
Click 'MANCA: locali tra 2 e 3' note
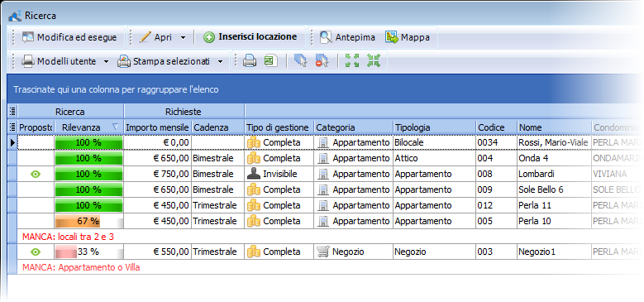(x=68, y=237)
